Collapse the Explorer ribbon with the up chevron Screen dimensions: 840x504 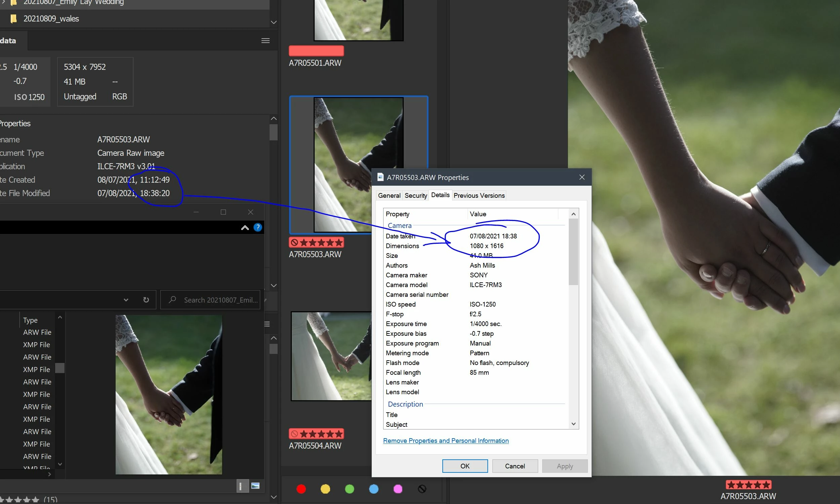pos(245,228)
